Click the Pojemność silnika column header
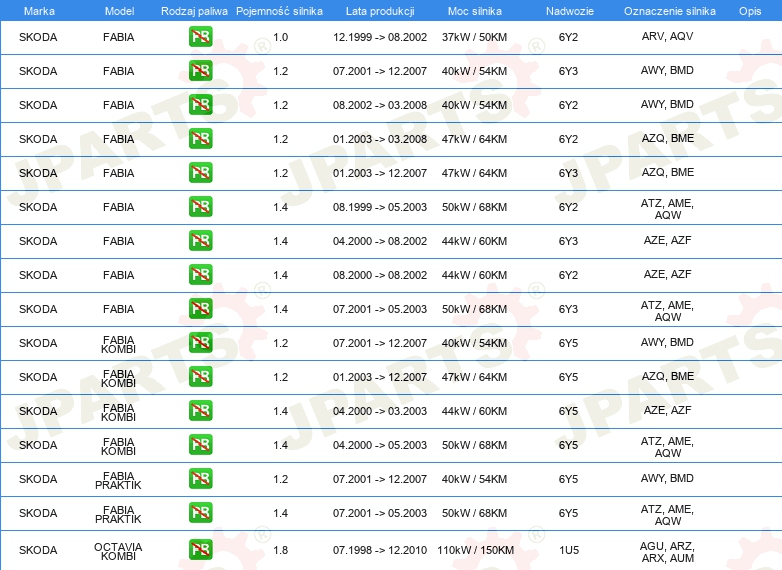The height and width of the screenshot is (570, 782). (x=279, y=11)
